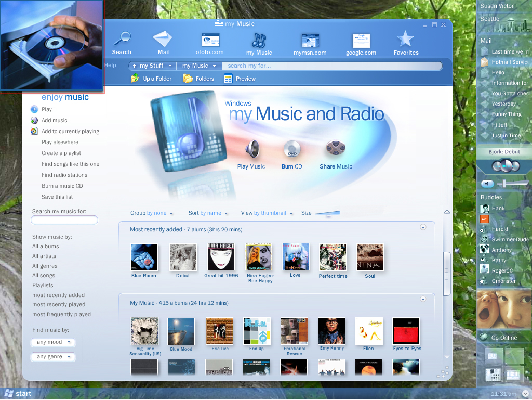Select All genres in Show music by
This screenshot has width=532, height=400.
click(45, 266)
